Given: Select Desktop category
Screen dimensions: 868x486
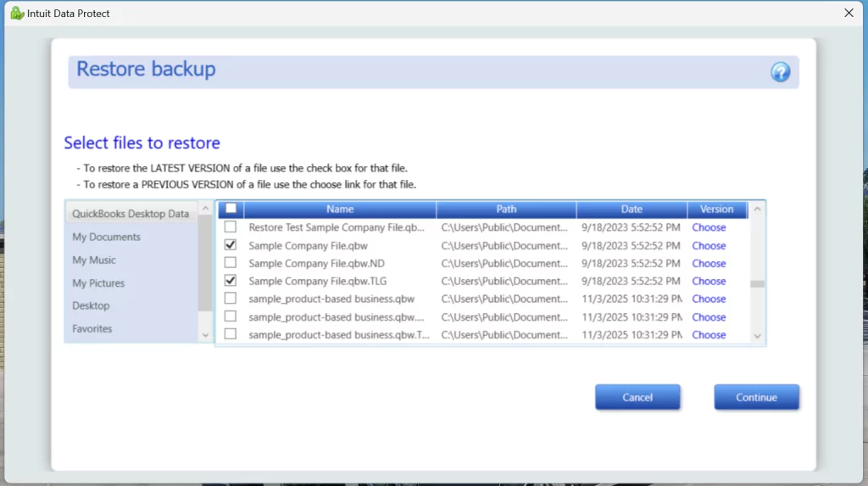Looking at the screenshot, I should click(91, 306).
